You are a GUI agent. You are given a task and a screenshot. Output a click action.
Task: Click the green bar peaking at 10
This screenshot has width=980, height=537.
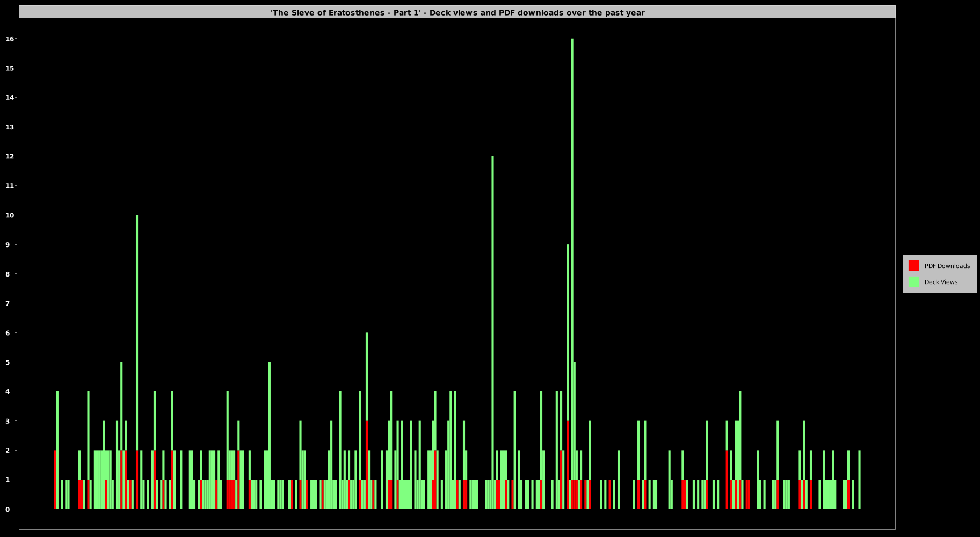click(x=137, y=332)
